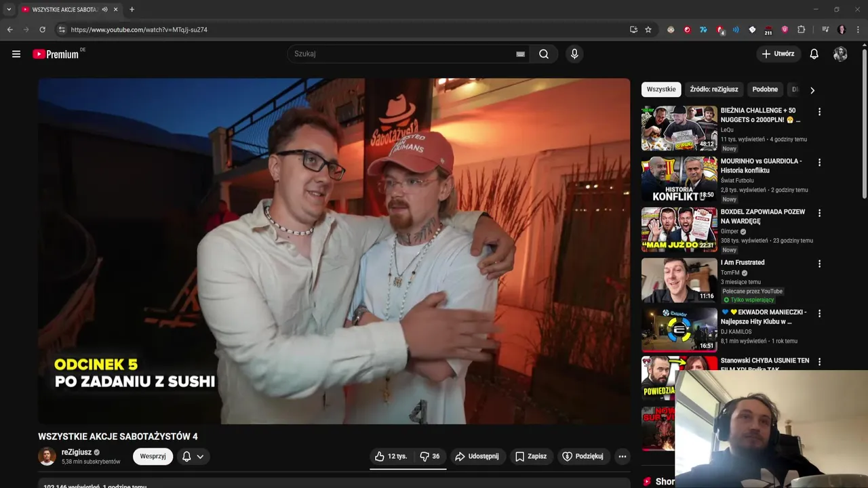Open Chrome extensions puzzle icon
The height and width of the screenshot is (488, 868).
[801, 30]
